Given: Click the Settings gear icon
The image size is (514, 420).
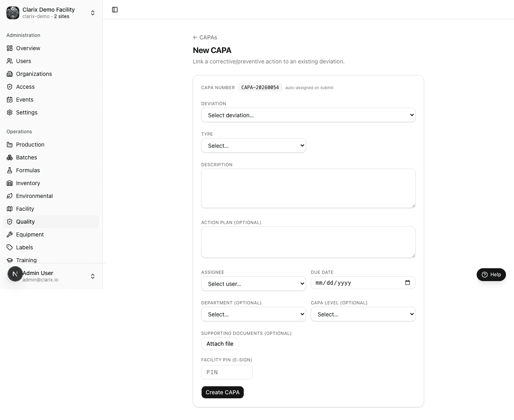Looking at the screenshot, I should (10, 112).
